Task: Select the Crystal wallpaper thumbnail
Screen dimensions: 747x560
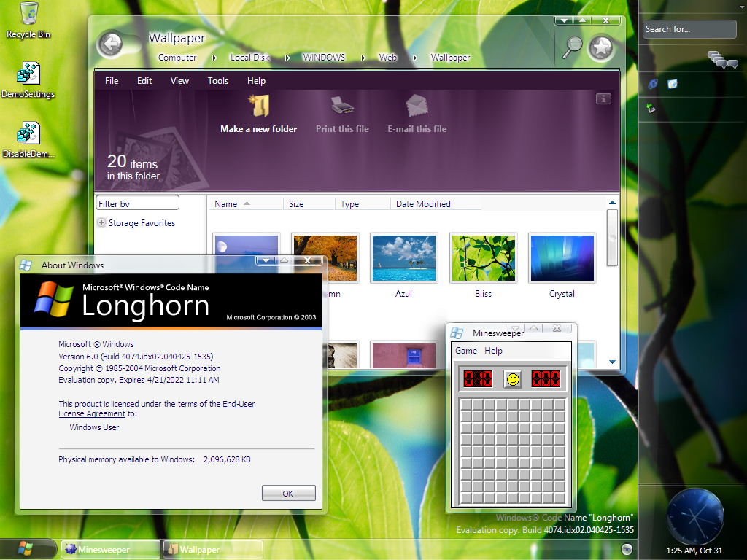Action: (x=562, y=257)
